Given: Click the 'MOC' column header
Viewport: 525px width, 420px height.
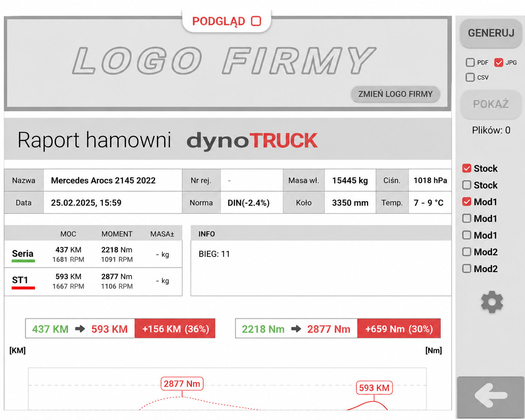Looking at the screenshot, I should point(68,234).
